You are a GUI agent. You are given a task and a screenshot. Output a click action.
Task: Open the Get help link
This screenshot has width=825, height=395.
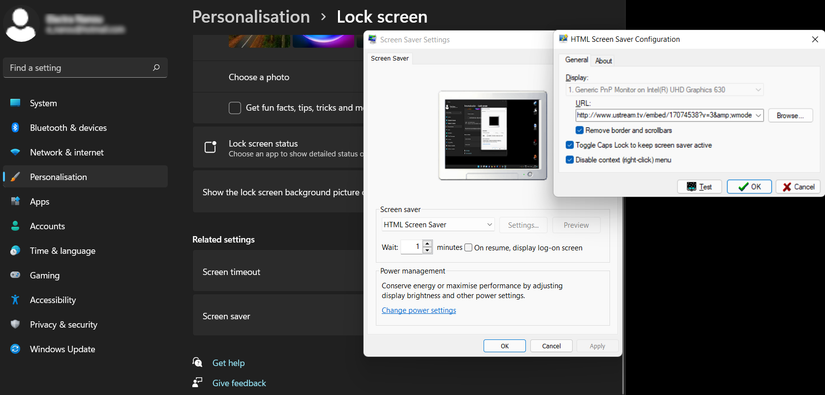tap(228, 363)
